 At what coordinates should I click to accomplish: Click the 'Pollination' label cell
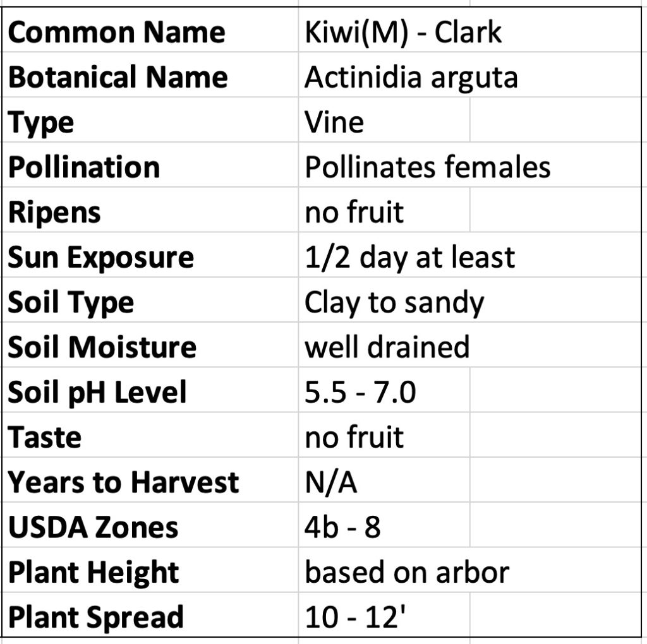pos(84,167)
